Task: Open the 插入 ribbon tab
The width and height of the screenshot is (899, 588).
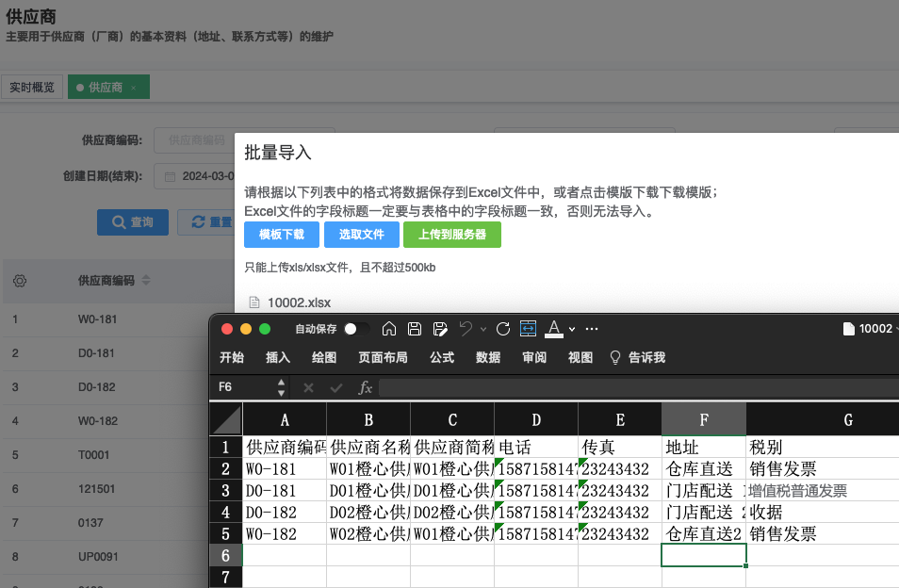Action: [x=278, y=357]
